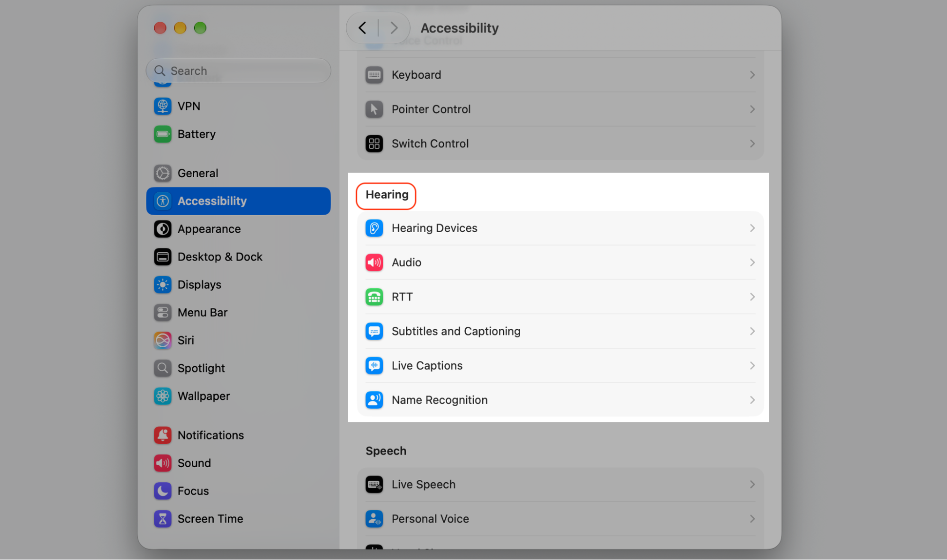
Task: Click the red Notifications bell icon
Action: click(x=162, y=435)
